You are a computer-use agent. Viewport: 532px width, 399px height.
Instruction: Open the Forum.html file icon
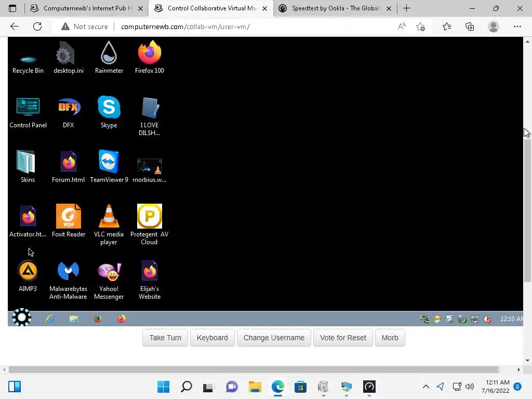click(x=68, y=167)
